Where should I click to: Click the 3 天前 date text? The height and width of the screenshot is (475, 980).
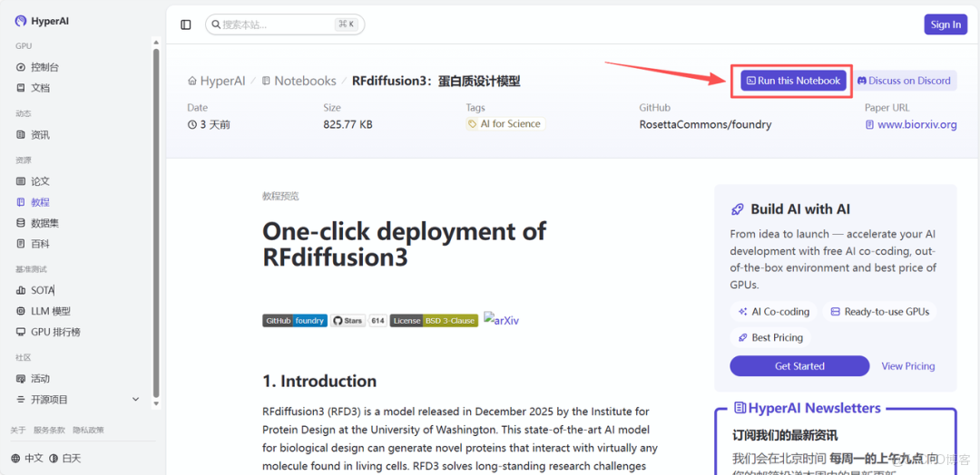pyautogui.click(x=215, y=124)
